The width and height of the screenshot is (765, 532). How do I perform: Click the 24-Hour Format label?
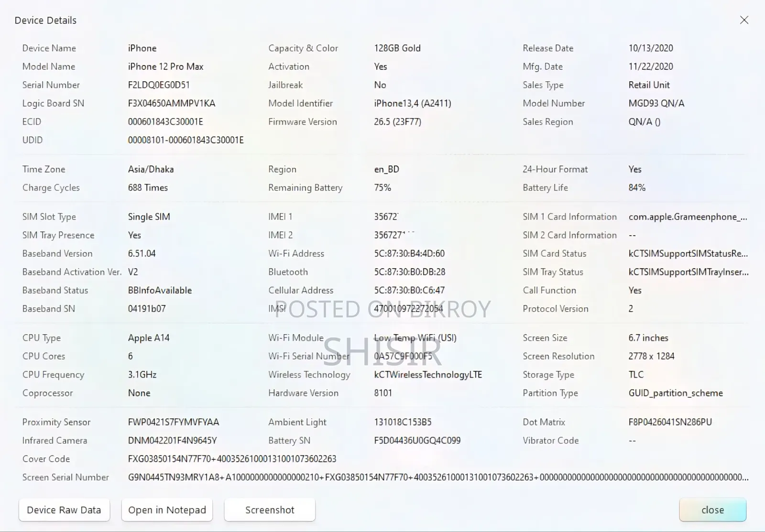point(555,169)
